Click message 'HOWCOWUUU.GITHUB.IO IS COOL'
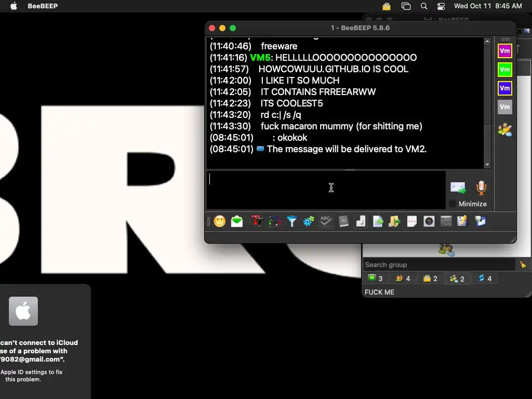This screenshot has width=532, height=399. tap(334, 69)
